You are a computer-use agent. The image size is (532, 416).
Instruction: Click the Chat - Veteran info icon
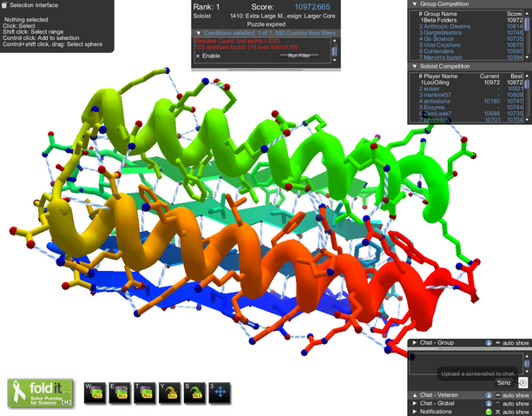[x=489, y=395]
